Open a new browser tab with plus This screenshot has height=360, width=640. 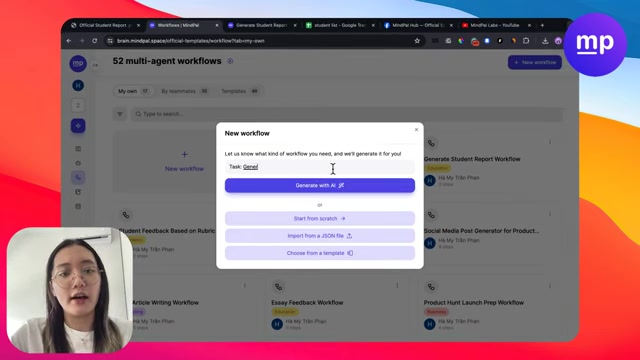coord(542,25)
